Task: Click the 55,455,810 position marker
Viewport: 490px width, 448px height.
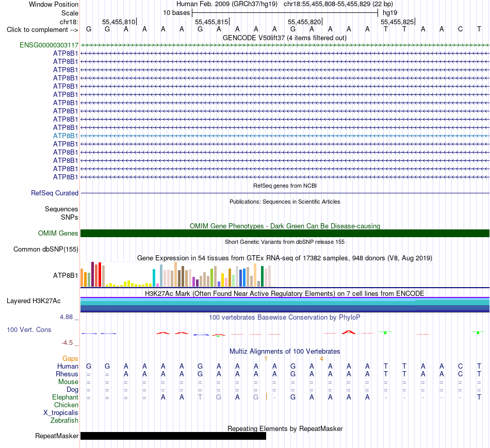Action: (119, 22)
